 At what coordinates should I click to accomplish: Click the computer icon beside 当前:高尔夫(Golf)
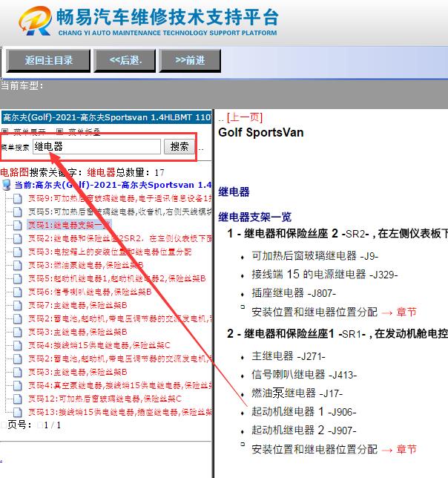pyautogui.click(x=7, y=185)
